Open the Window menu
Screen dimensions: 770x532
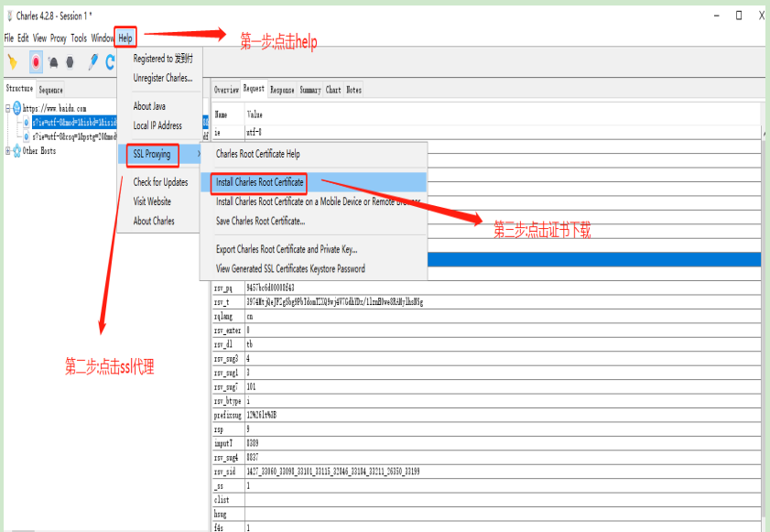[103, 38]
